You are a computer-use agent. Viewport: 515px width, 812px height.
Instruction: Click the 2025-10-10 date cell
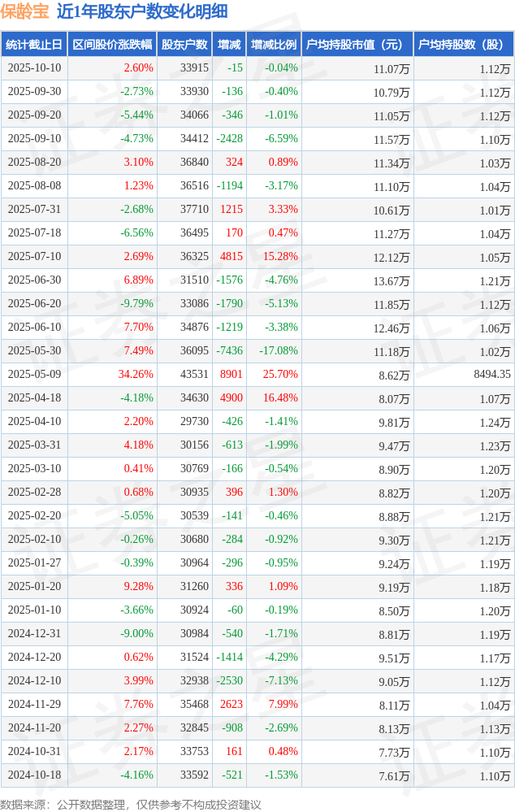(x=33, y=68)
